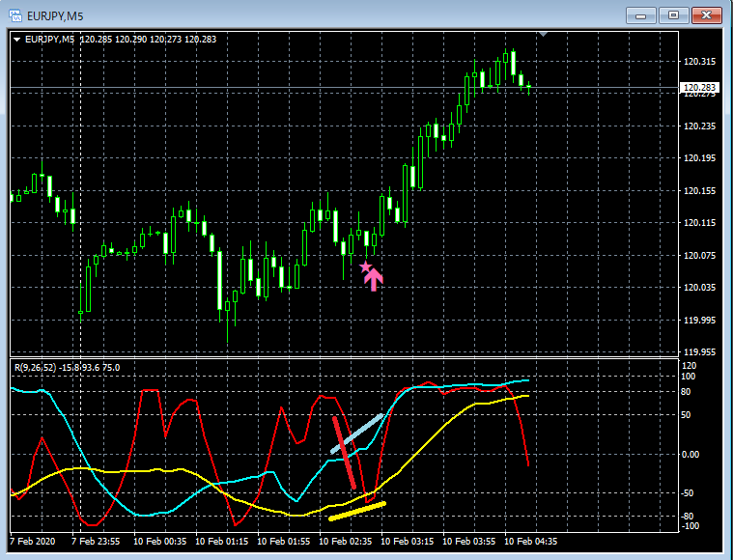Click the gray chart shift triangle marker
733x560 pixels.
543,34
